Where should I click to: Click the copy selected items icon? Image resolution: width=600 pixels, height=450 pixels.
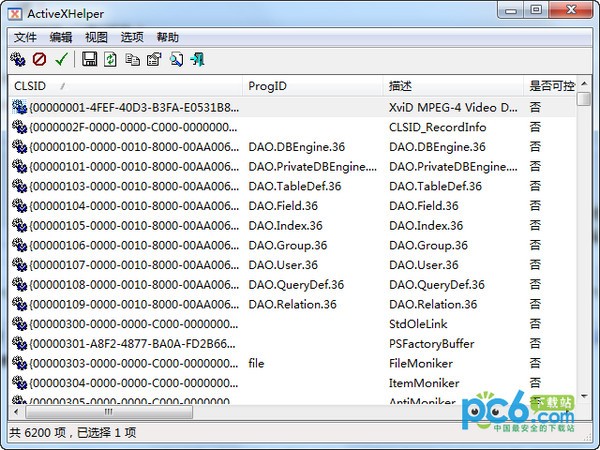[x=132, y=60]
